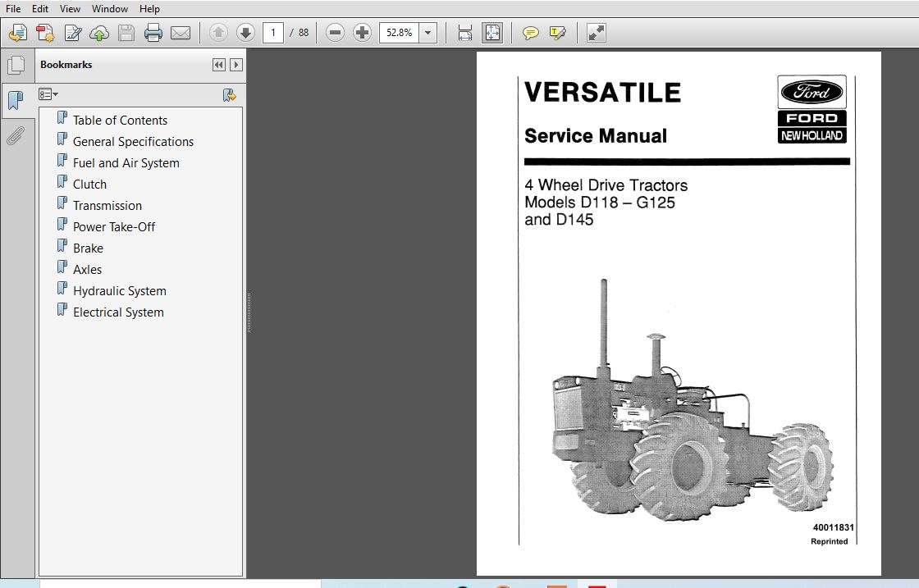
Task: Click the zoom in plus button
Action: pyautogui.click(x=362, y=33)
